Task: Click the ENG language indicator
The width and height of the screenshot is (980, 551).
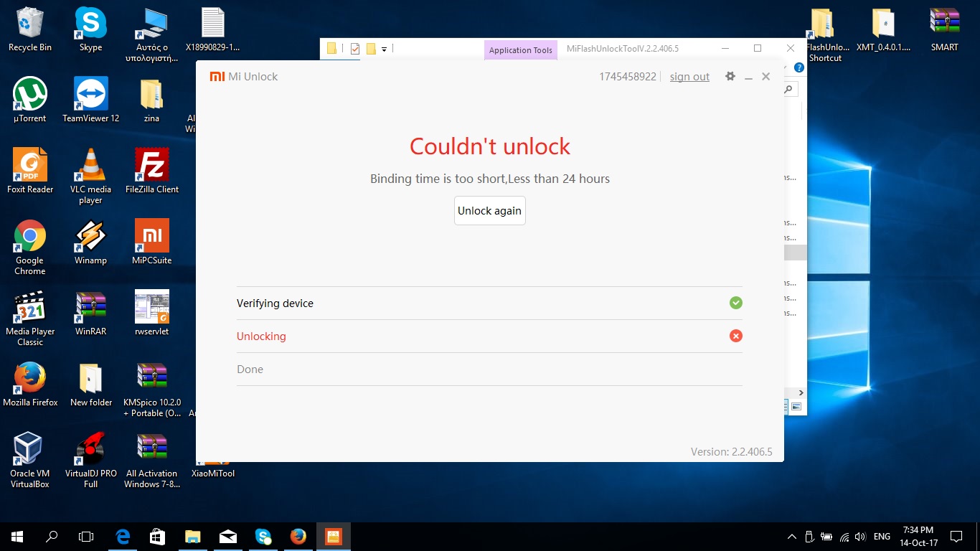Action: pyautogui.click(x=882, y=537)
